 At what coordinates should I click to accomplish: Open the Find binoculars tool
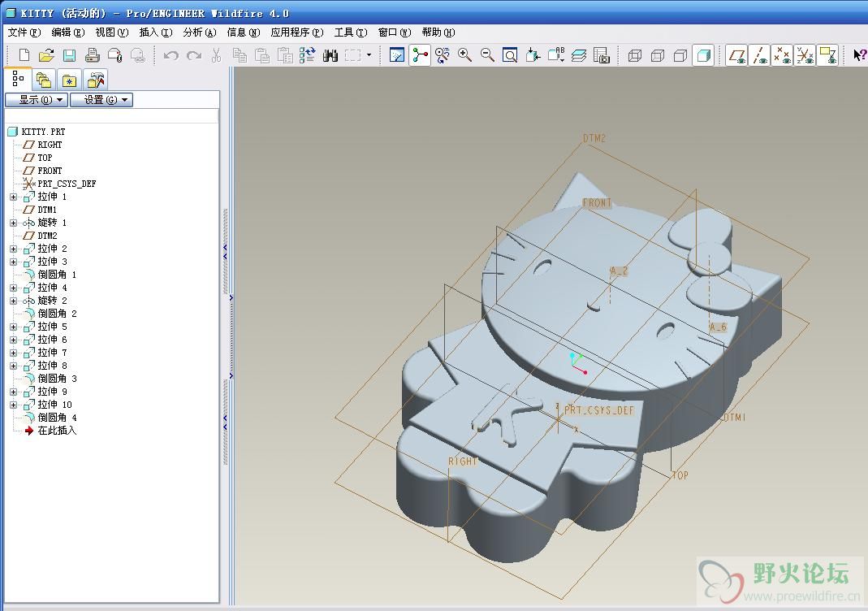(330, 54)
